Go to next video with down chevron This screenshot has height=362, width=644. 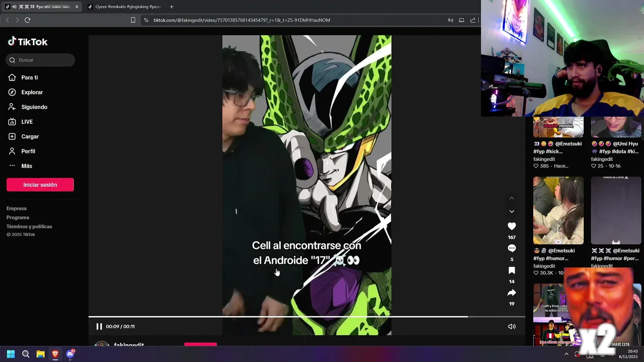point(512,212)
